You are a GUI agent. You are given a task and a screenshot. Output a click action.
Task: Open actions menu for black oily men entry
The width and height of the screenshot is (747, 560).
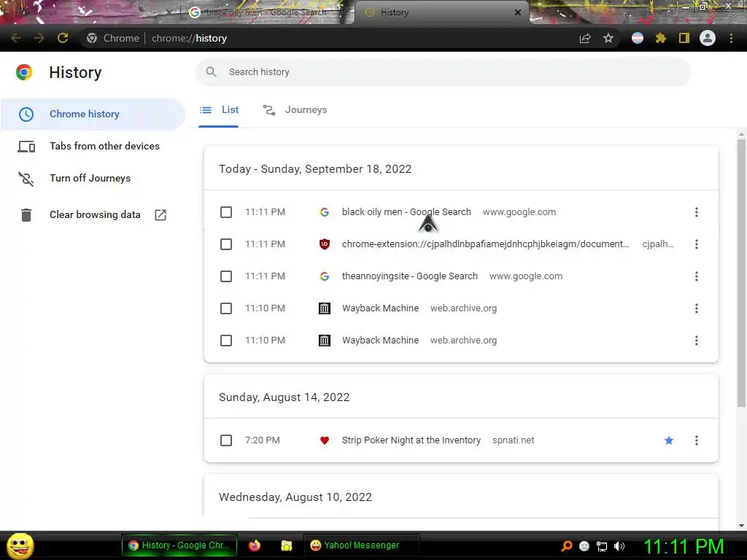[697, 212]
